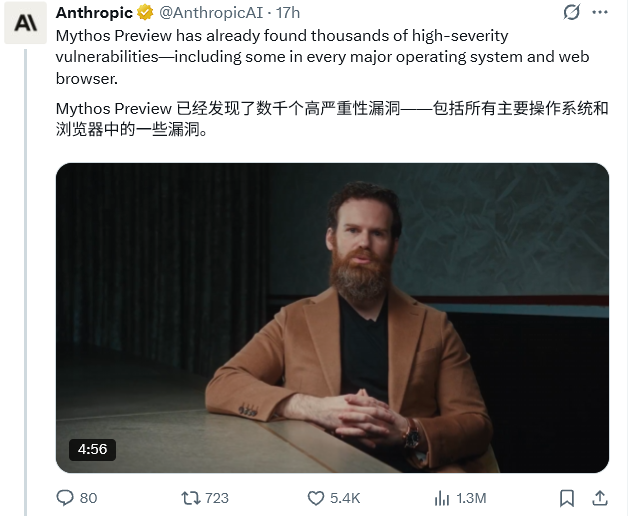Open the @AnthropicAI handle link
Viewport: 631px width, 516px height.
pyautogui.click(x=211, y=13)
